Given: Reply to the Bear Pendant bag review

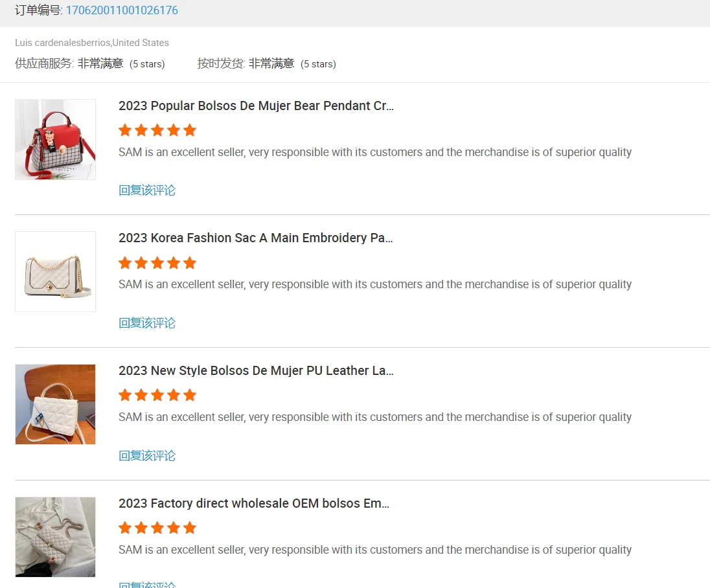Looking at the screenshot, I should pyautogui.click(x=147, y=190).
